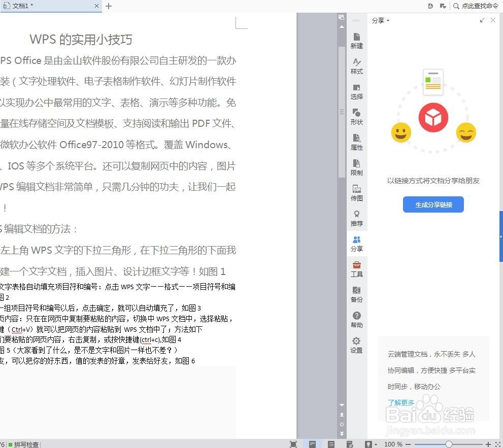Expand the 分享 panel title dropdown

point(388,20)
